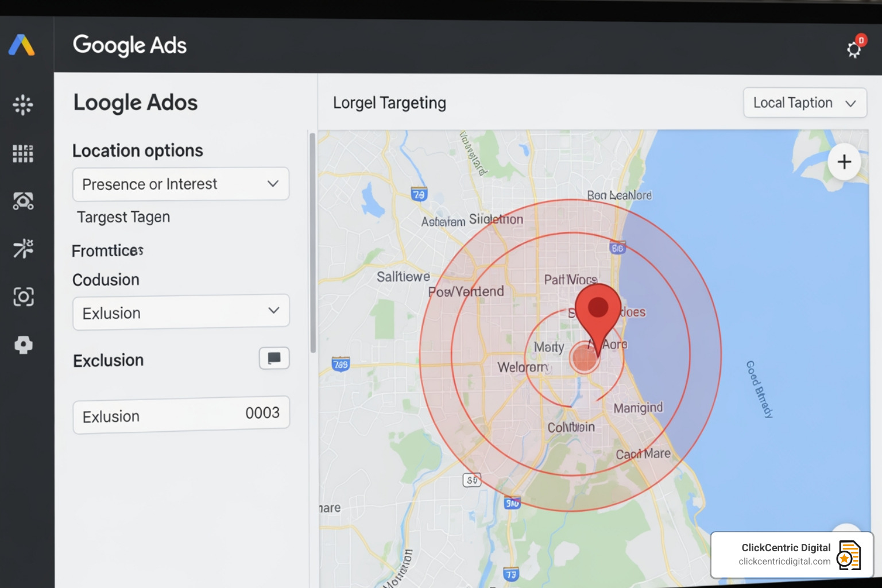
Task: Click the Marty map label
Action: [x=549, y=347]
